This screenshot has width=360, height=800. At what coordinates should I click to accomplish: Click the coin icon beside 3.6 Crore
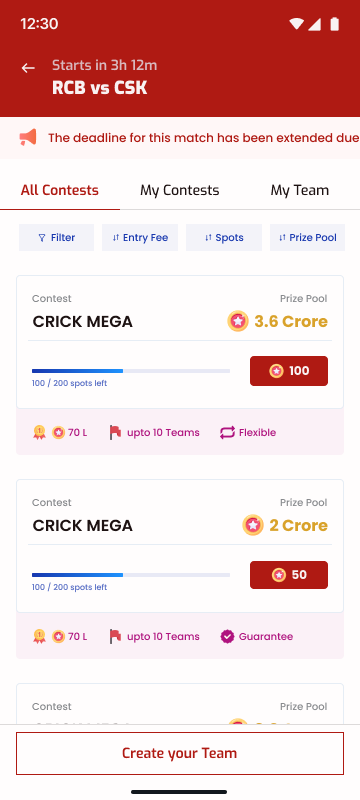tap(238, 321)
